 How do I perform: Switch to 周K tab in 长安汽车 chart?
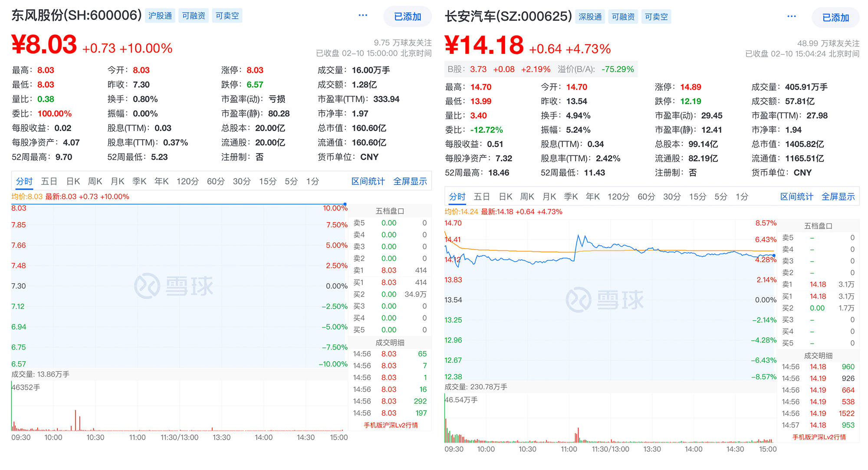527,197
